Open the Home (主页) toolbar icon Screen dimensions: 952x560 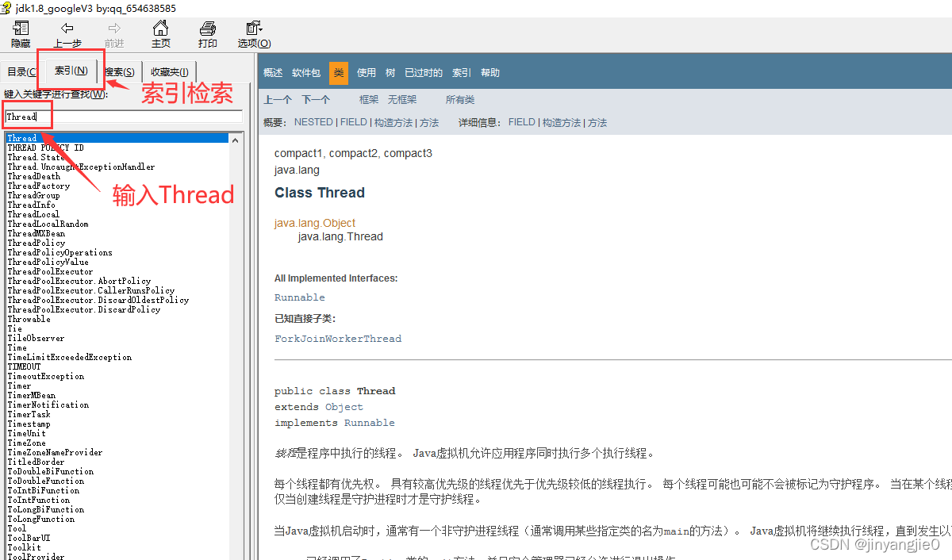pyautogui.click(x=161, y=29)
